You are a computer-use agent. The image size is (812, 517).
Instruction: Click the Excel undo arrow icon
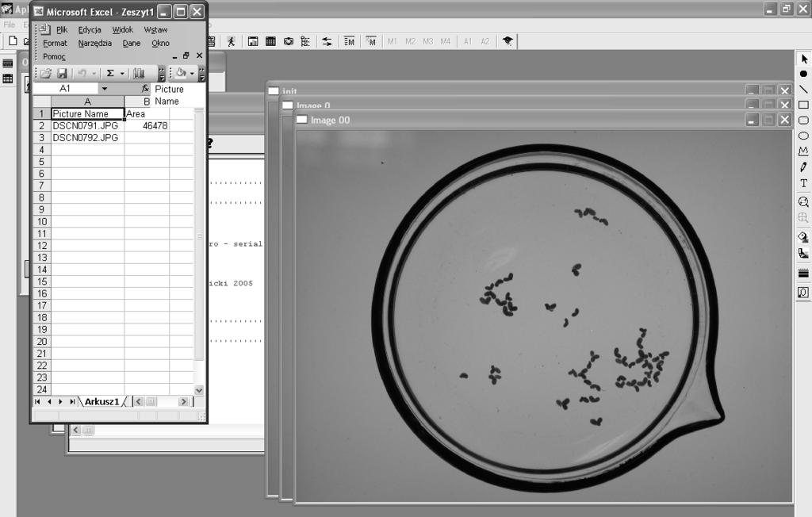(82, 74)
